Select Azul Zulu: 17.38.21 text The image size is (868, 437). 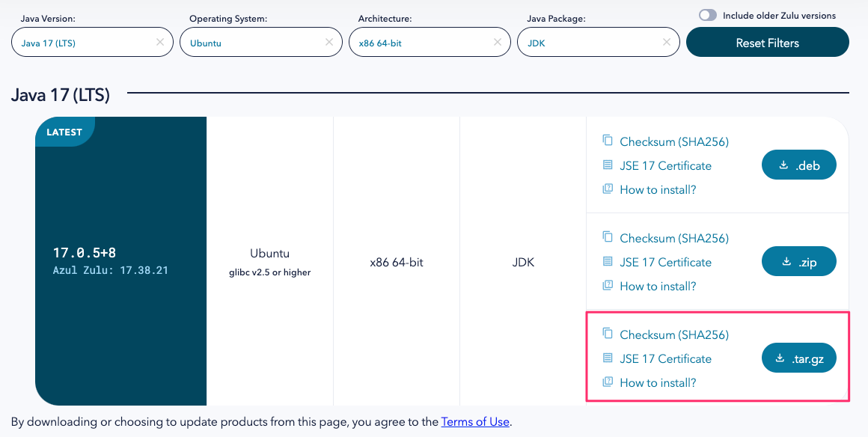[x=110, y=270]
